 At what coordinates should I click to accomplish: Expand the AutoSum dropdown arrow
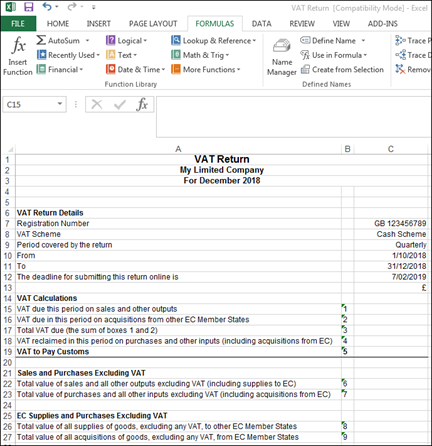coord(87,41)
